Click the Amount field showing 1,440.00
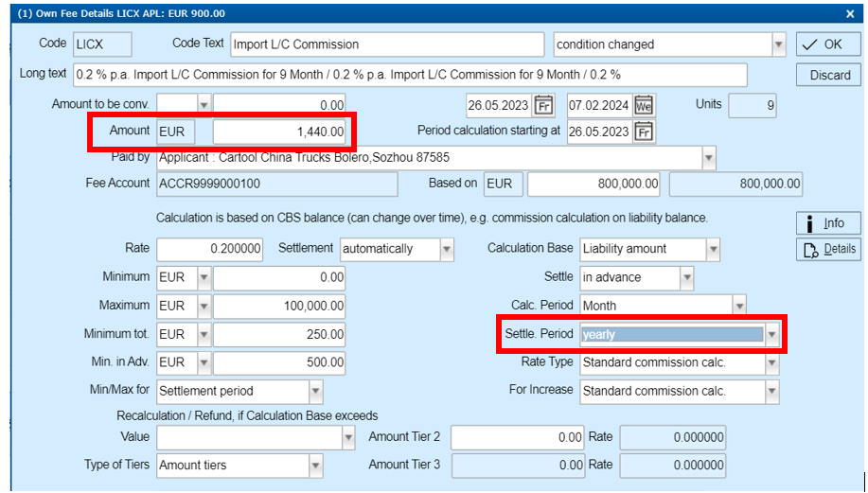This screenshot has height=493, width=868. tap(279, 132)
